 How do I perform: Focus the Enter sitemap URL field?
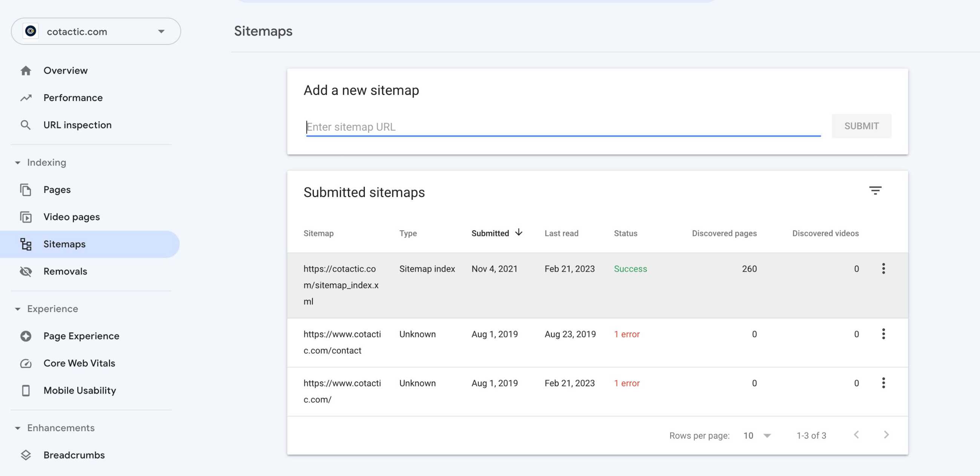(563, 127)
